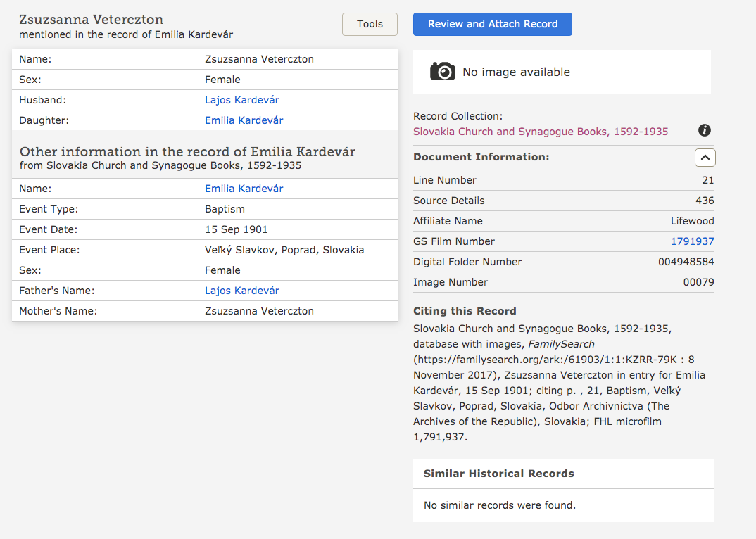
Task: Open daughter Emilia Kardevár link
Action: click(244, 120)
